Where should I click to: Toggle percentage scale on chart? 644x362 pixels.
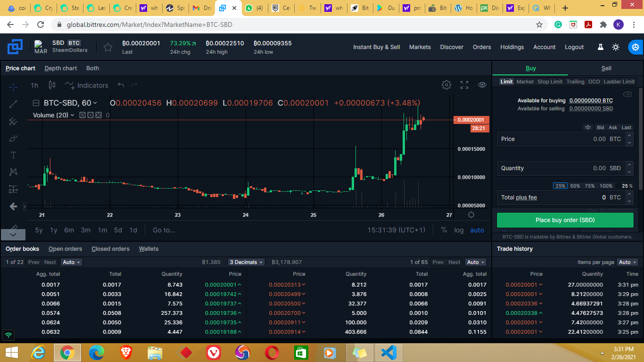coord(444,230)
